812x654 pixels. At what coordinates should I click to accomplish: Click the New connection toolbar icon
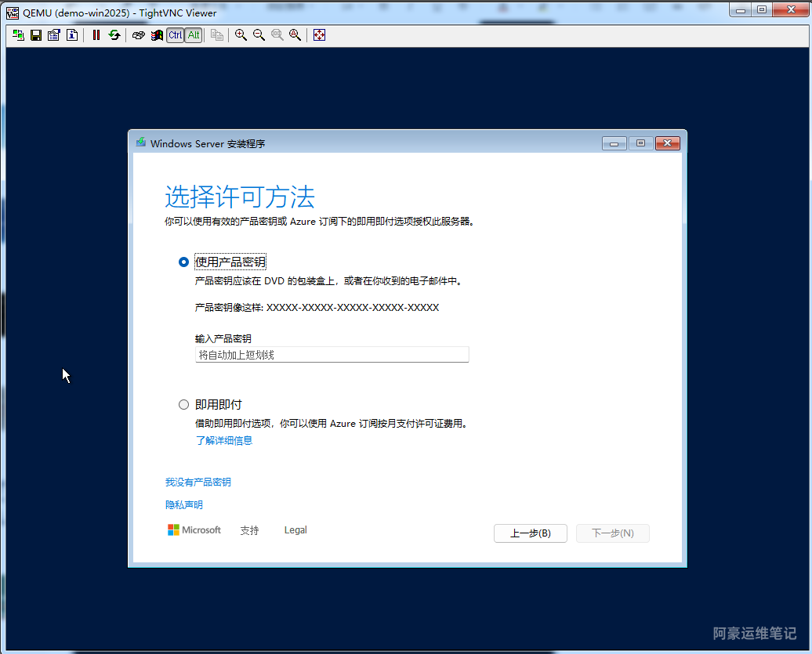(18, 35)
